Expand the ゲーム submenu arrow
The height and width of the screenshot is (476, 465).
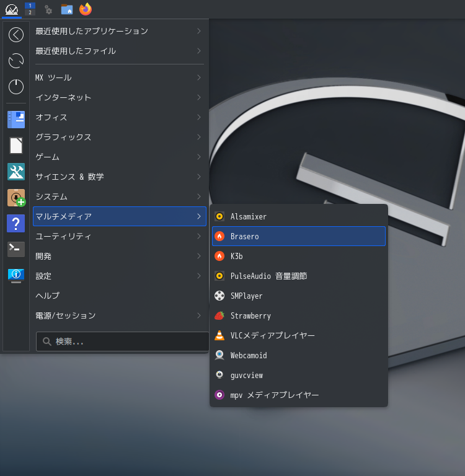pos(199,157)
